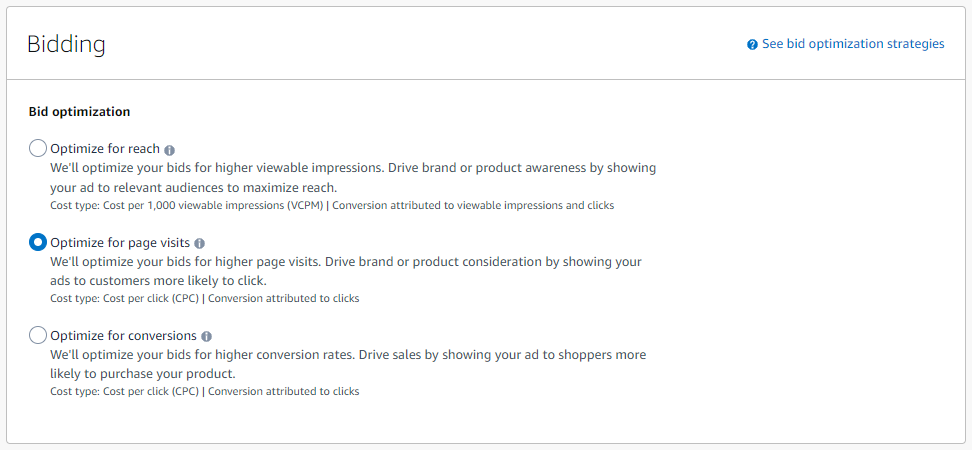Image resolution: width=972 pixels, height=450 pixels.
Task: Click the "Optimize for reach" label text
Action: click(105, 149)
